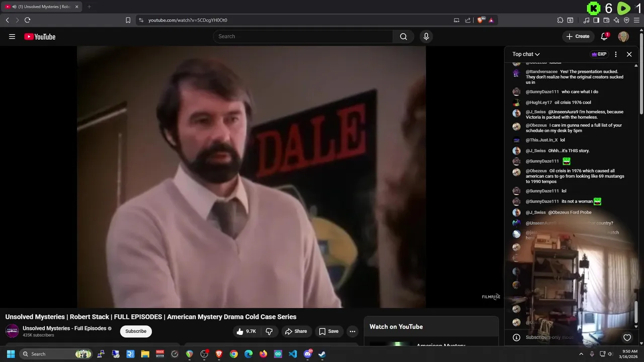
Task: Open the Unsolved Mysteries channel avatar
Action: pos(12,331)
